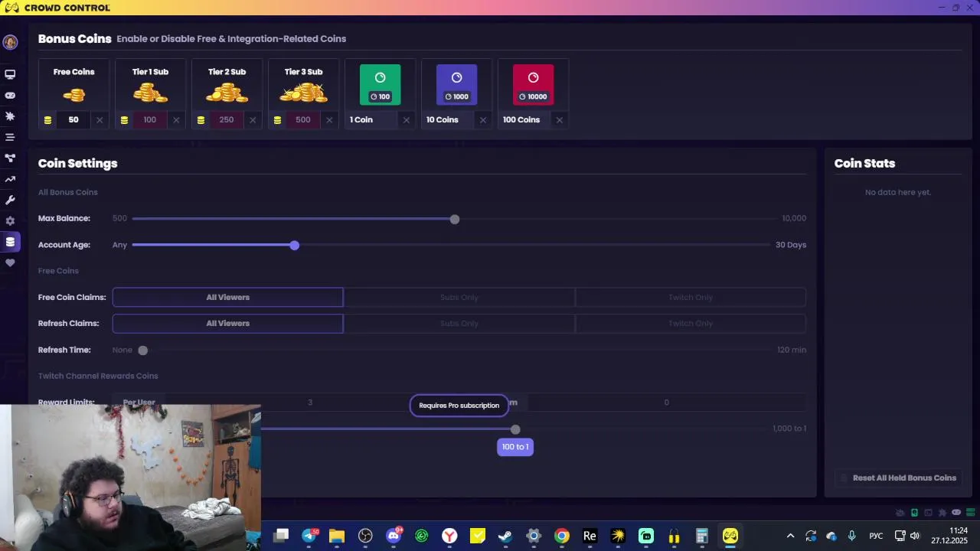
Task: Click the gold coin pile in Free Coins card
Action: [x=73, y=95]
